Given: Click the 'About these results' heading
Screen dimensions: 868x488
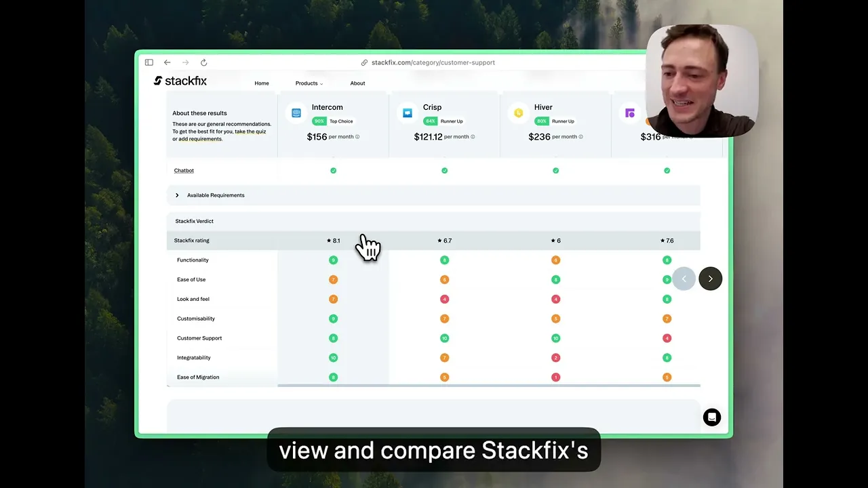Looking at the screenshot, I should tap(199, 113).
